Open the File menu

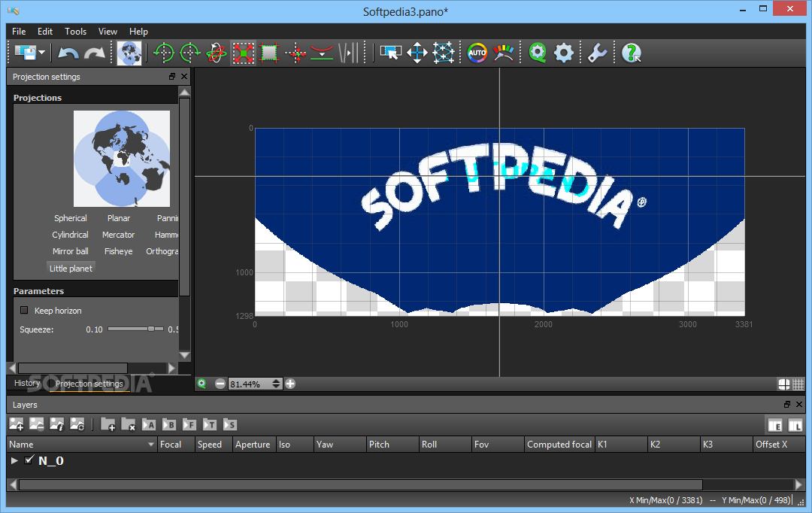click(19, 31)
